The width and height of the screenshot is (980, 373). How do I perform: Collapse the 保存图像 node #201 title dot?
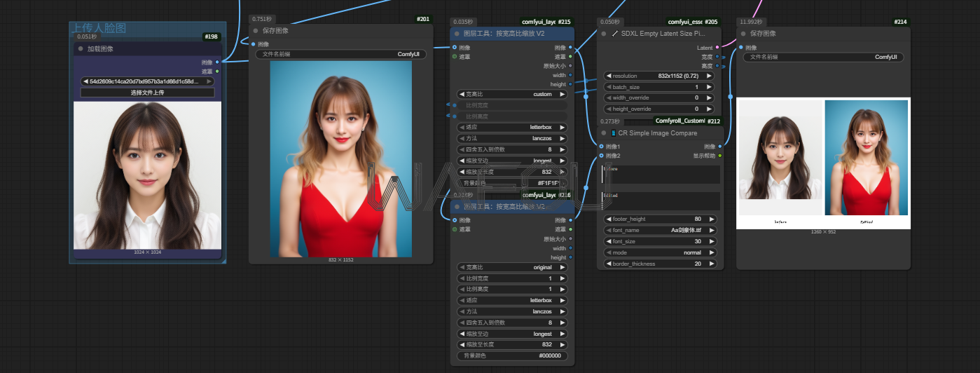[256, 31]
